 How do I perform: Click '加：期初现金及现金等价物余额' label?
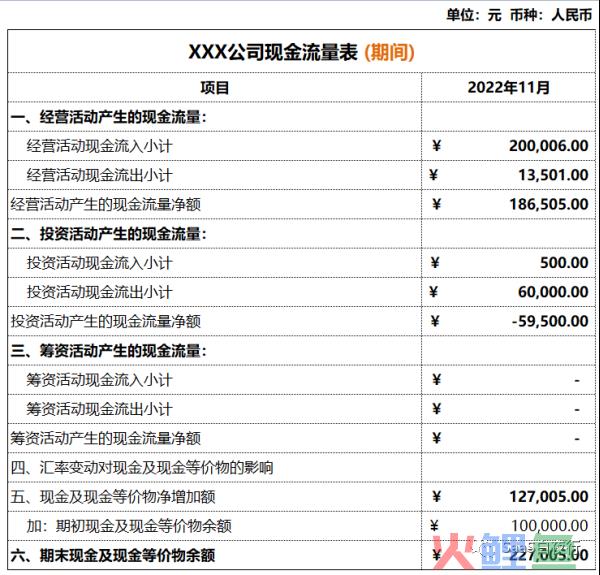click(x=129, y=526)
